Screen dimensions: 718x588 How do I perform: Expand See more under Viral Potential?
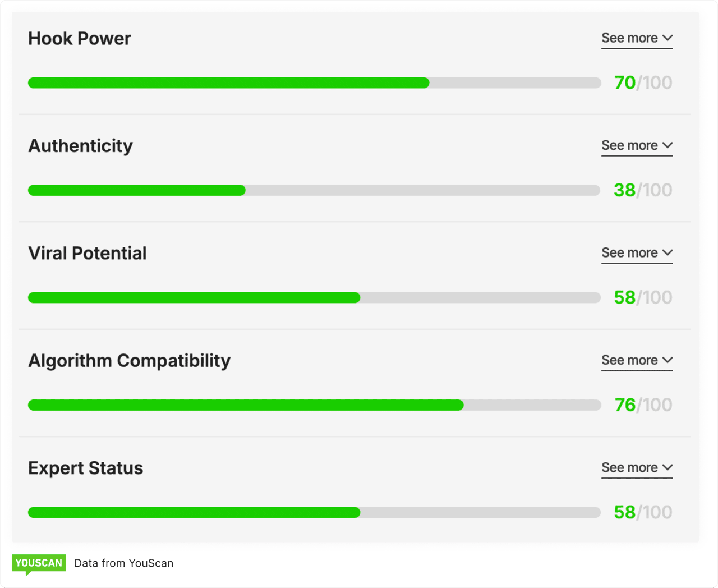(630, 253)
